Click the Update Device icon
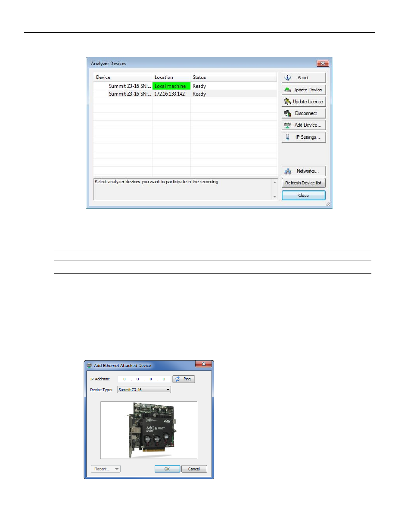This screenshot has width=411, height=532. point(288,90)
